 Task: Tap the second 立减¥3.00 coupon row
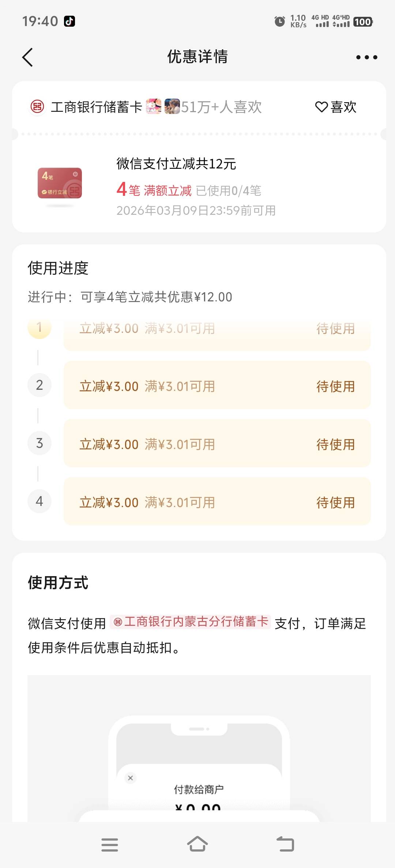(x=217, y=385)
